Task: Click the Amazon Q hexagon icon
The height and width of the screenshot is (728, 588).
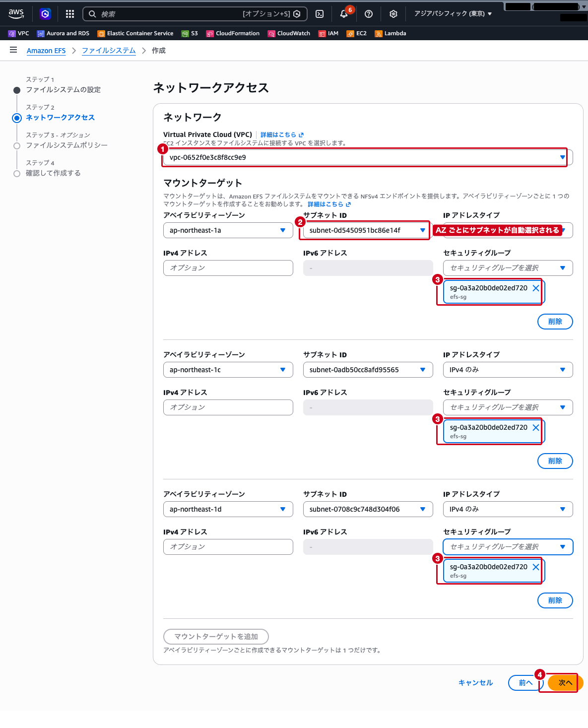Action: pos(45,14)
